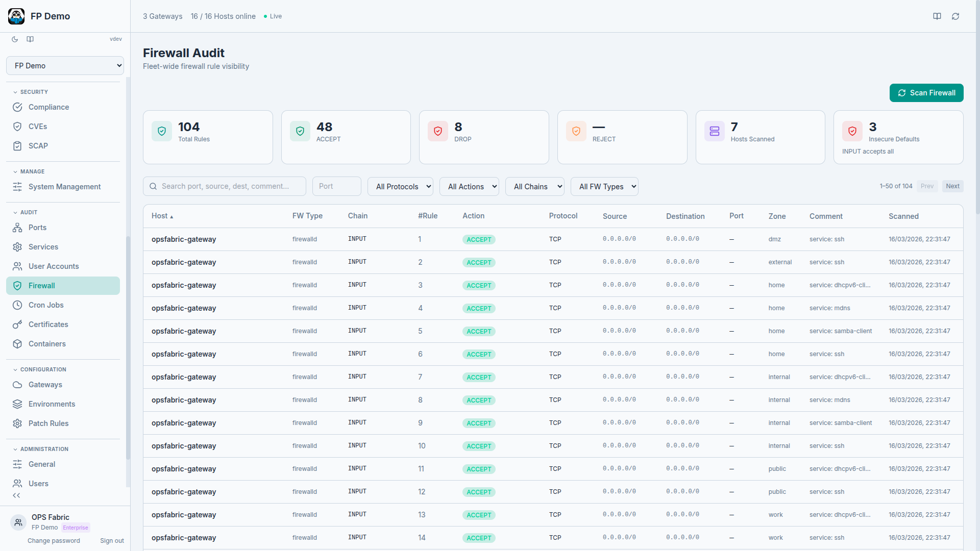Select CVEs under Security
The image size is (980, 551).
(38, 126)
